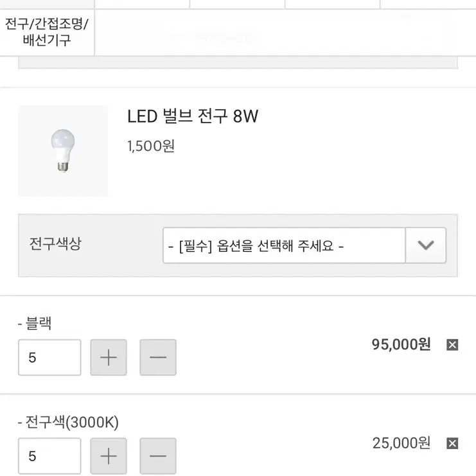Click the empty category cell beside 전구/간접조명/배선기구
Image resolution: width=476 pixels, height=476 pixels.
point(285,33)
